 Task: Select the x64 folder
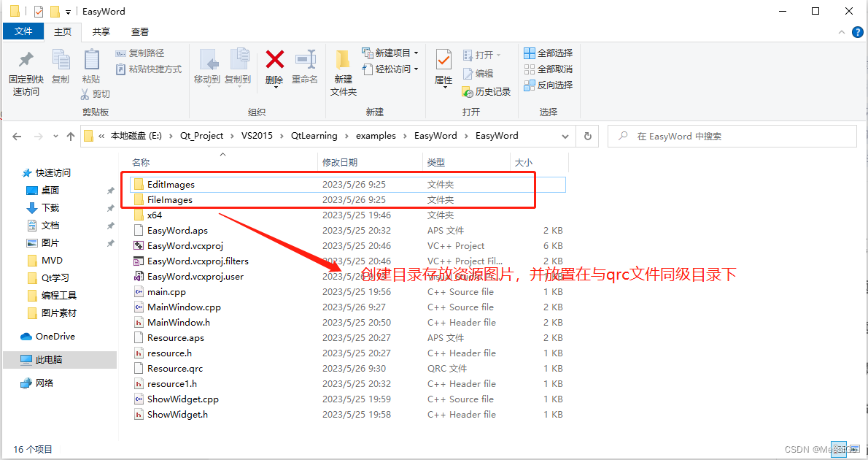tap(349, 215)
